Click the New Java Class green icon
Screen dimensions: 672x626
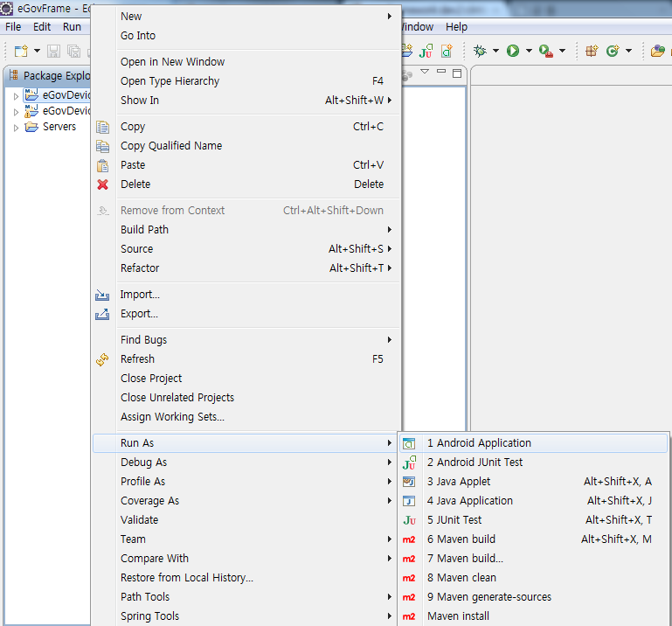613,52
